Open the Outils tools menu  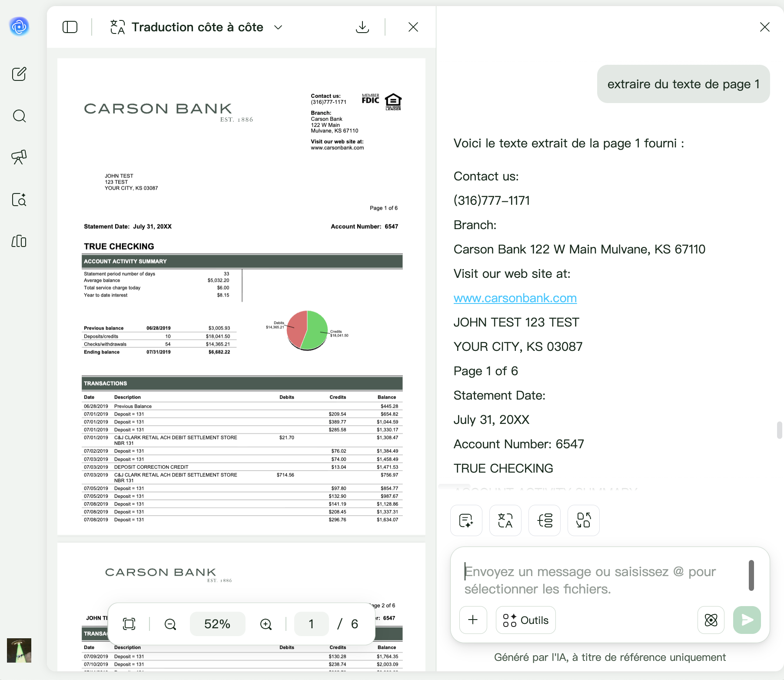pos(526,620)
